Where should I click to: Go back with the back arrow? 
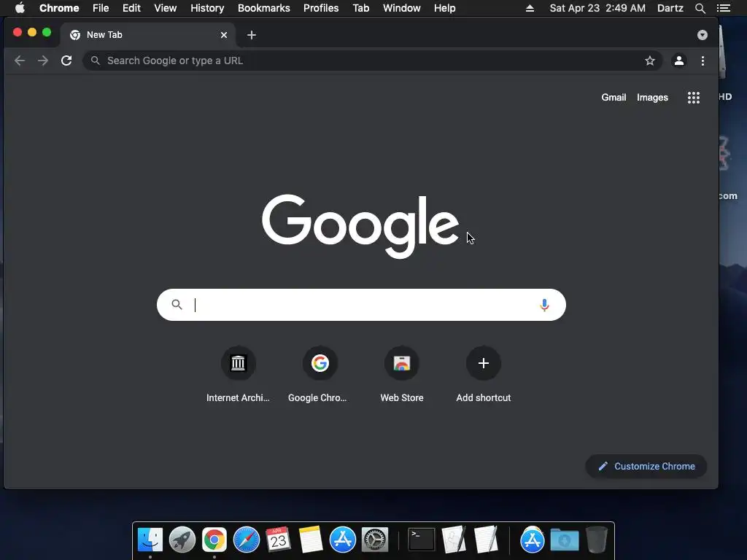pos(20,61)
